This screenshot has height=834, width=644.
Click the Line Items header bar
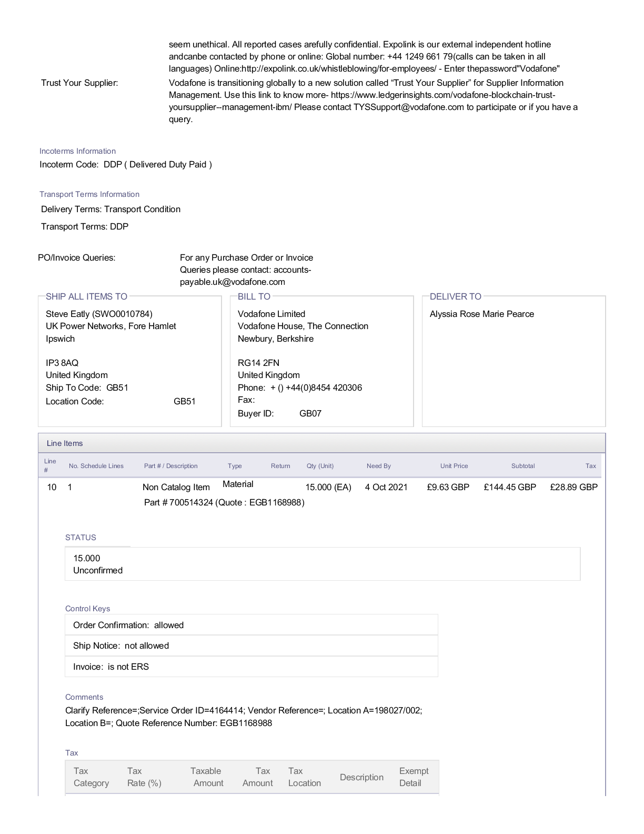pos(321,443)
